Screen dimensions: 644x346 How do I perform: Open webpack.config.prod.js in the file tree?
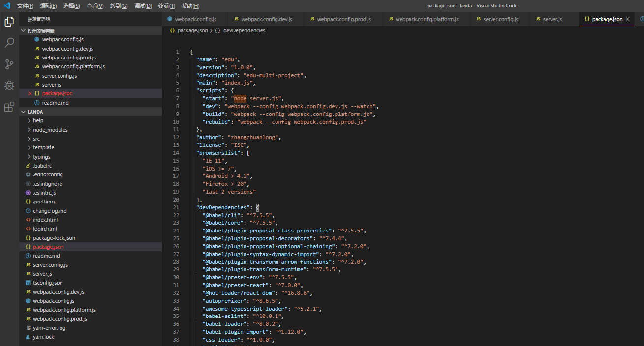[60, 319]
